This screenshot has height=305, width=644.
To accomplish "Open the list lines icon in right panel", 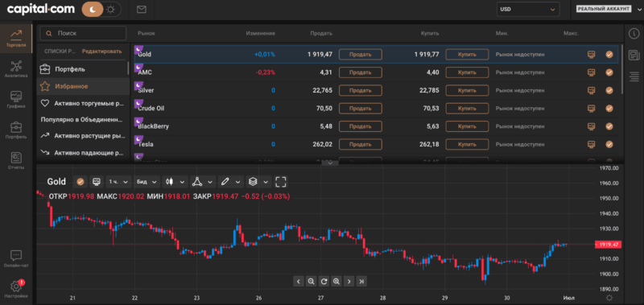I will (634, 76).
